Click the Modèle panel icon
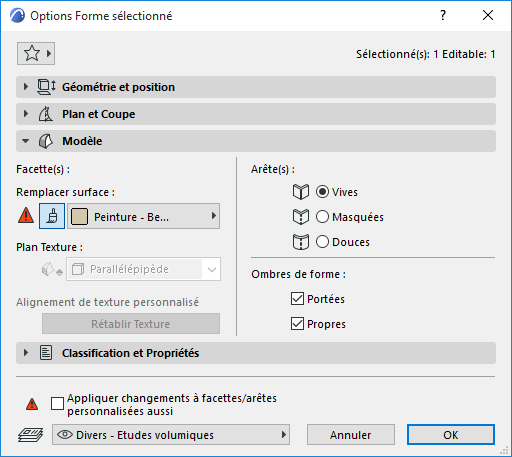The height and width of the screenshot is (457, 512). pyautogui.click(x=46, y=141)
